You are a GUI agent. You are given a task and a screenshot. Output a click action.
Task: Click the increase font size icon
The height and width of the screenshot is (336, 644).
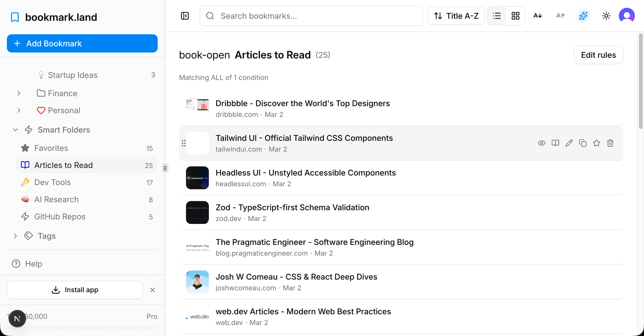560,16
